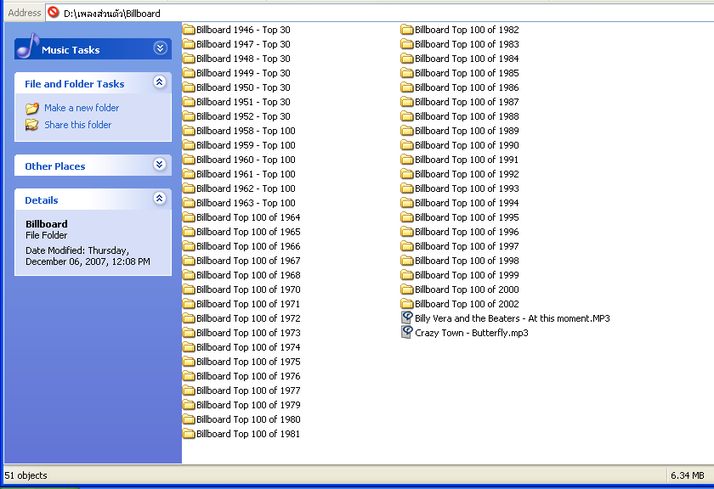Select text Billboard 1951 - Top 30
714x489 pixels.
pos(243,102)
